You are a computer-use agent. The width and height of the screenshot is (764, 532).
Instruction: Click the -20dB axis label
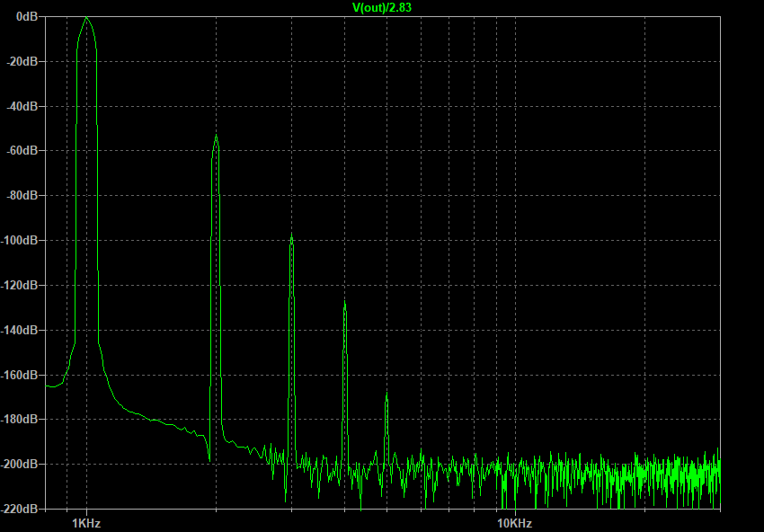22,61
